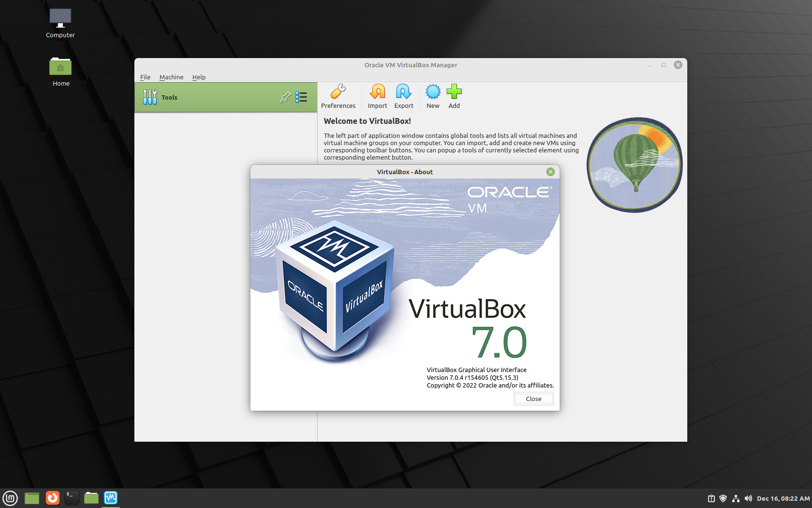Click the shield update icon in tray

point(723,498)
